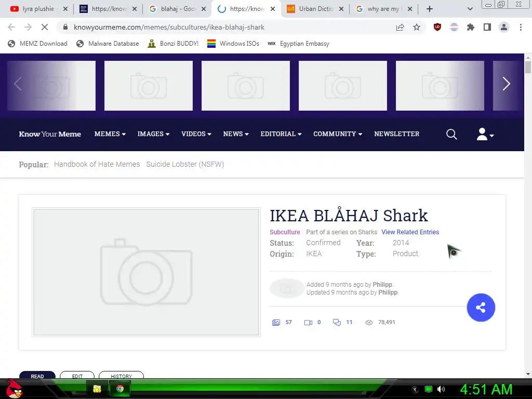Expand the EDITORIAL dropdown menu
The height and width of the screenshot is (399, 532).
281,134
